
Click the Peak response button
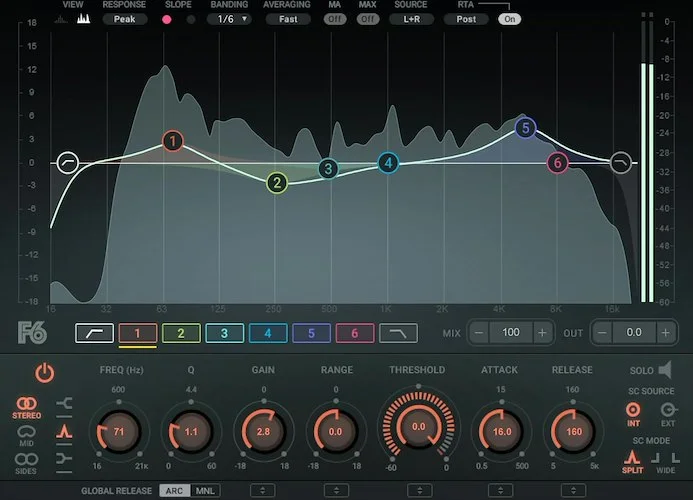[x=124, y=19]
